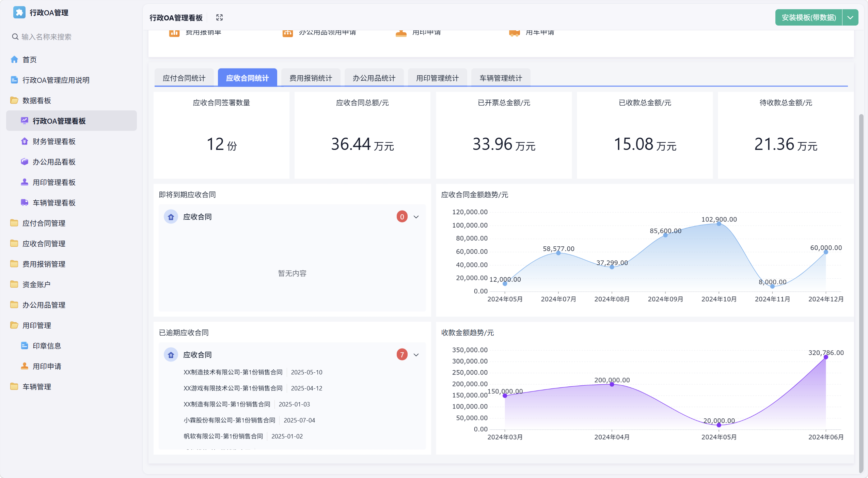Collapse the 已逾期应收合同 list chevron
This screenshot has width=868, height=478.
[x=416, y=355]
